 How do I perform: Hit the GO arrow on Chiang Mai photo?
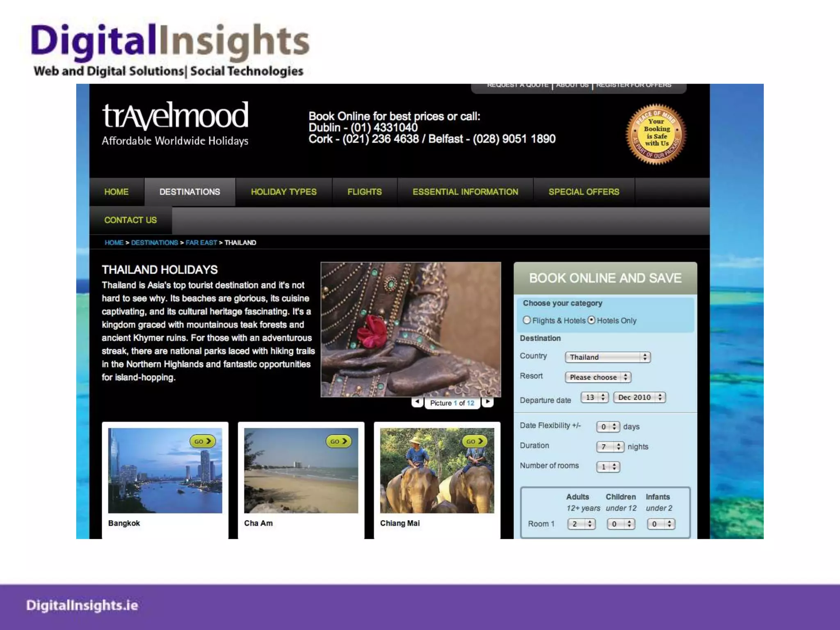(475, 441)
